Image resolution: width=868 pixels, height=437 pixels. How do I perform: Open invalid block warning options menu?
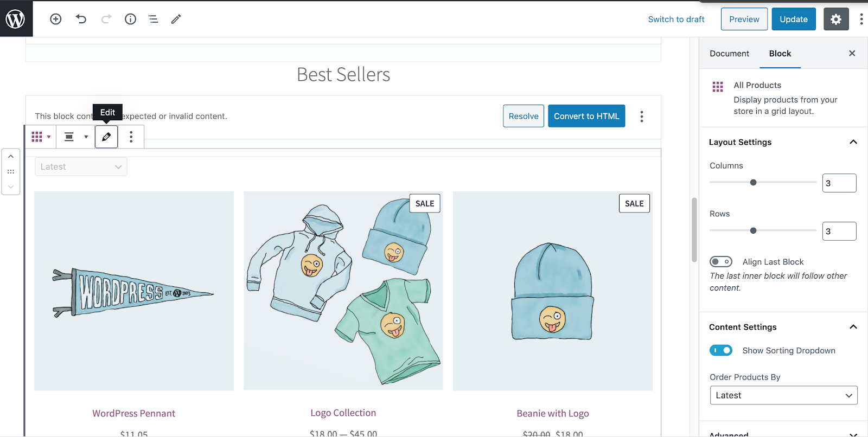click(642, 116)
